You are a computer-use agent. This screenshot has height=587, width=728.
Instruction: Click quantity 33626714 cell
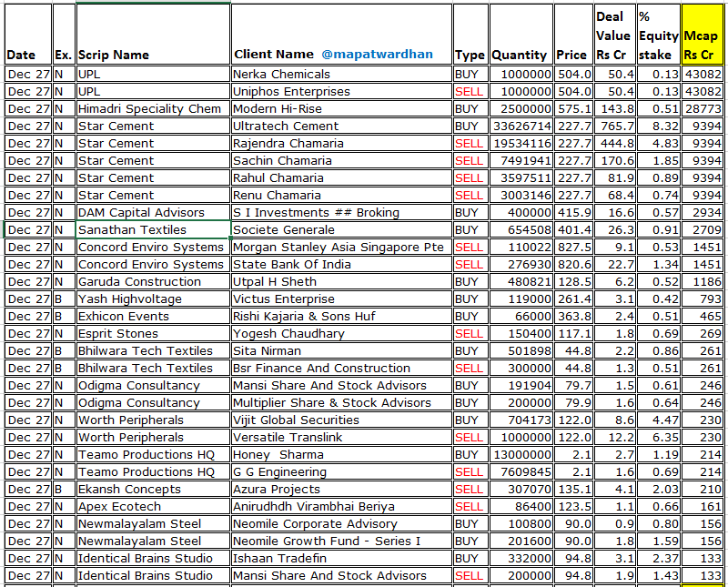pyautogui.click(x=521, y=126)
